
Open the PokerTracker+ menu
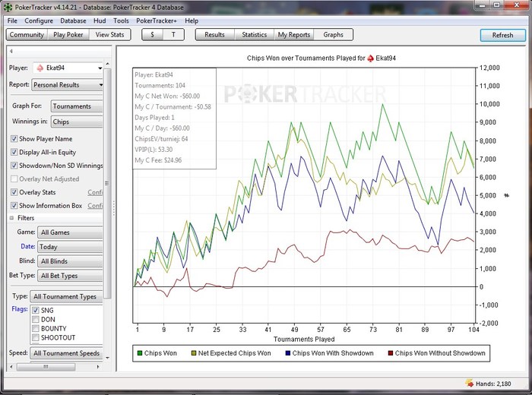pyautogui.click(x=157, y=21)
